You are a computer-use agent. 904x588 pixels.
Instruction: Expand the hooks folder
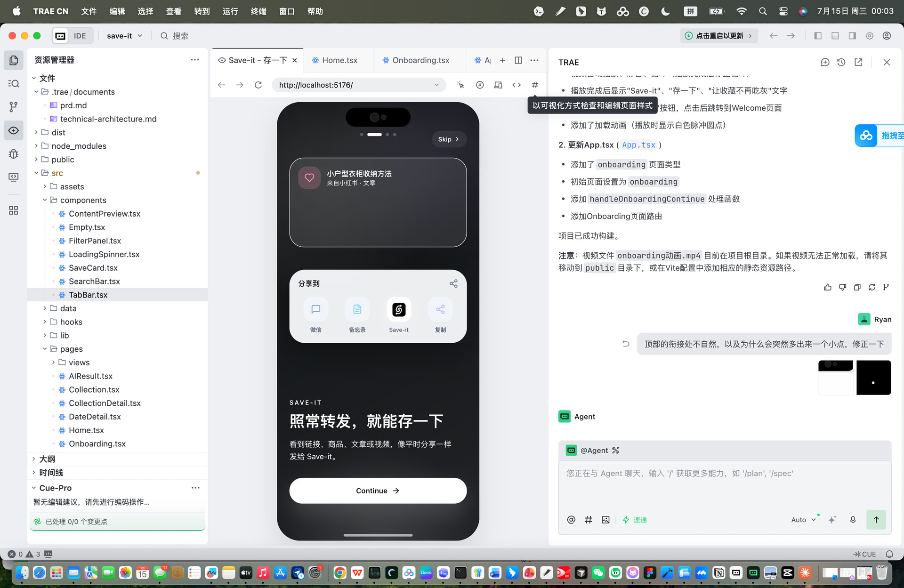(45, 322)
